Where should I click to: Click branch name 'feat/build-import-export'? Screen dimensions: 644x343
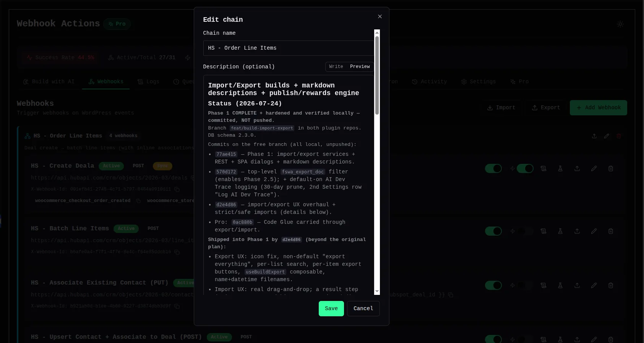262,128
